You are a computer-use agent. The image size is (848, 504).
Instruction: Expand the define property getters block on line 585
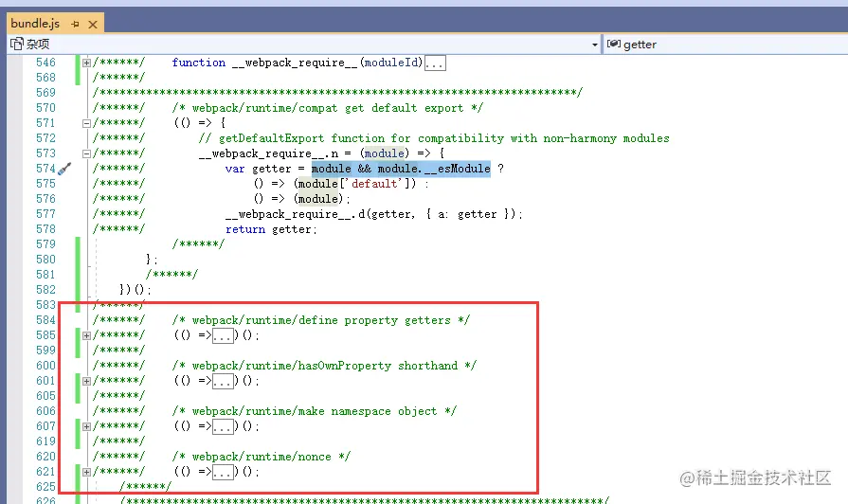[86, 335]
